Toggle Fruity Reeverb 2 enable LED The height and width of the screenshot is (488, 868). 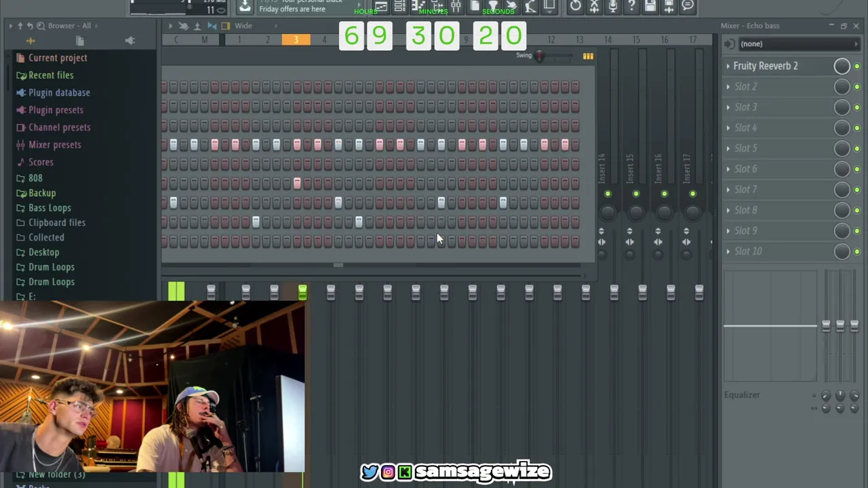pos(857,66)
